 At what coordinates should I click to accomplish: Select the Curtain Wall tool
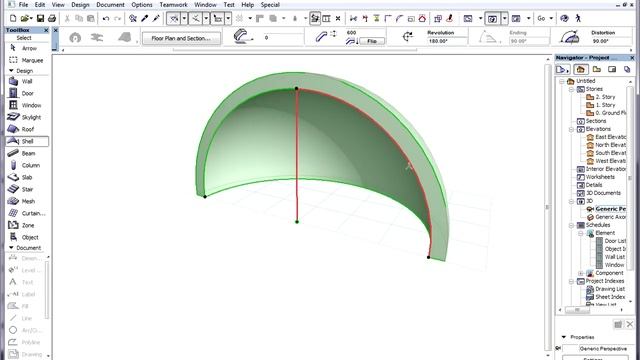click(x=27, y=213)
